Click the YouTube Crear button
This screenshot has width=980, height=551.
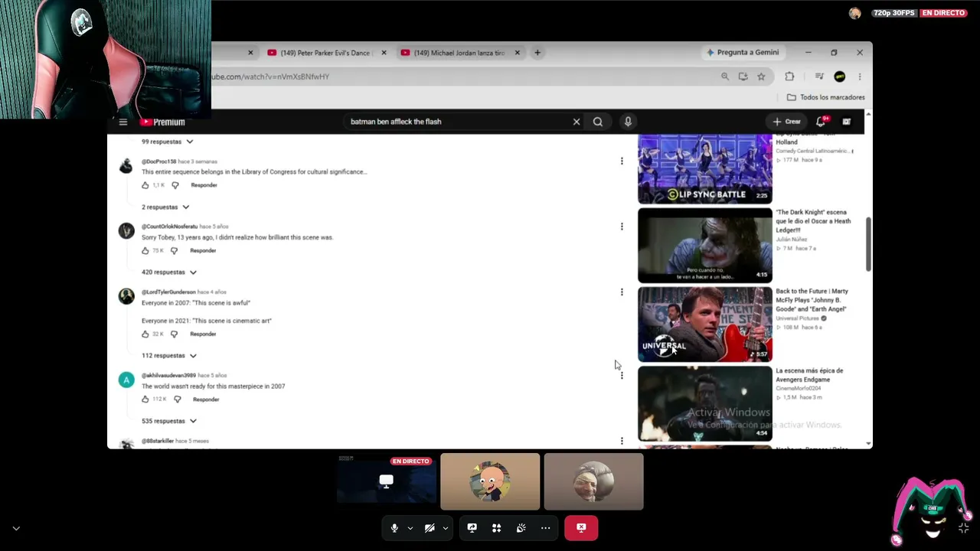(786, 122)
